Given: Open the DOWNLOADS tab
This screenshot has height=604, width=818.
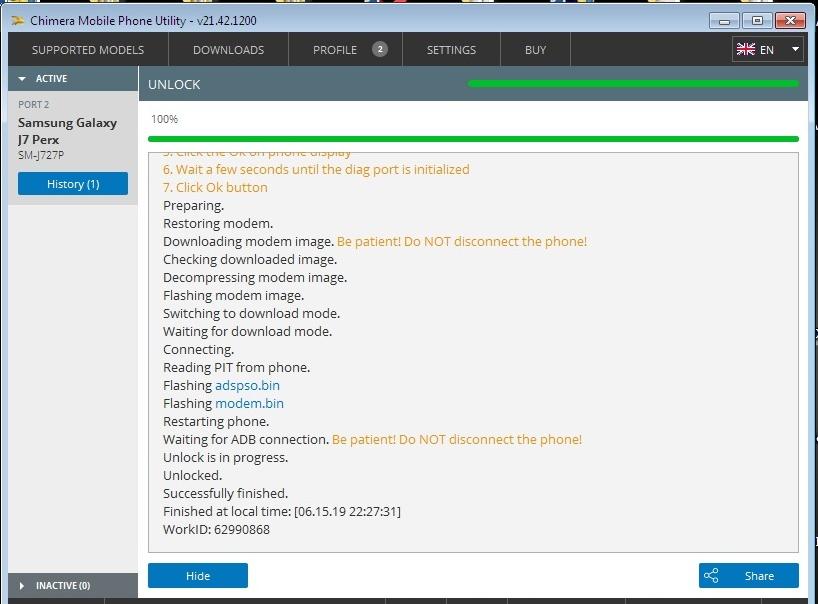Looking at the screenshot, I should click(x=228, y=50).
